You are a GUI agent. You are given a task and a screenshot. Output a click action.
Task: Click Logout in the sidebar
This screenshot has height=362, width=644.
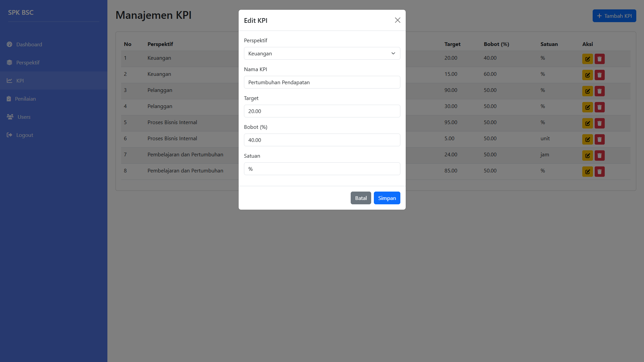click(x=54, y=135)
